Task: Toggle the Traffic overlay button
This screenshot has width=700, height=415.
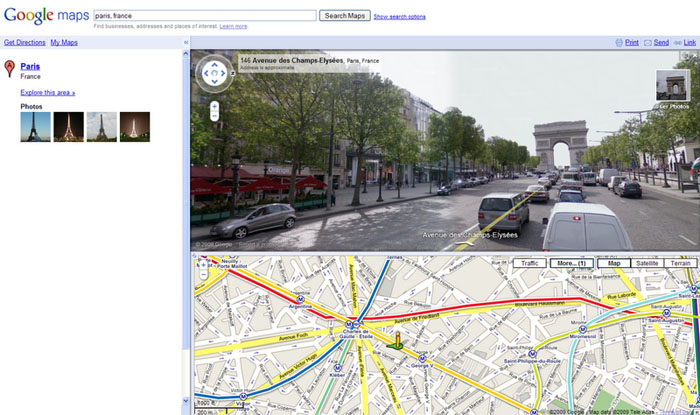Action: (x=529, y=263)
